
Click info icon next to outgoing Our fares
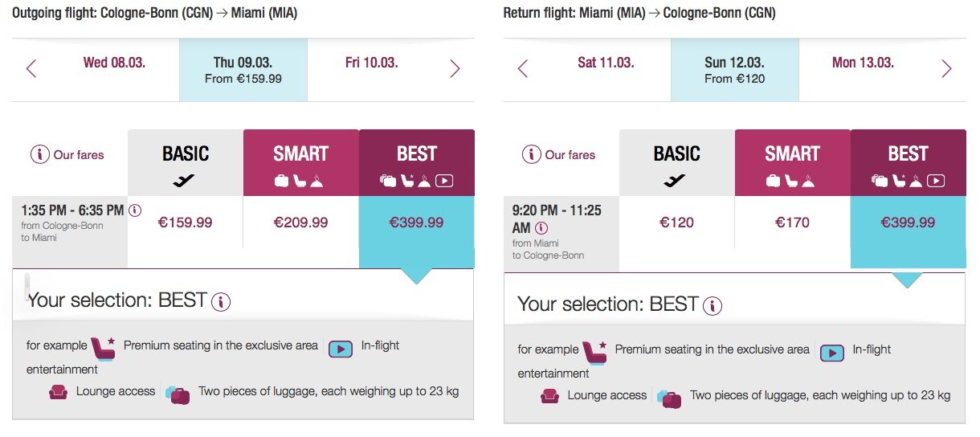point(39,155)
